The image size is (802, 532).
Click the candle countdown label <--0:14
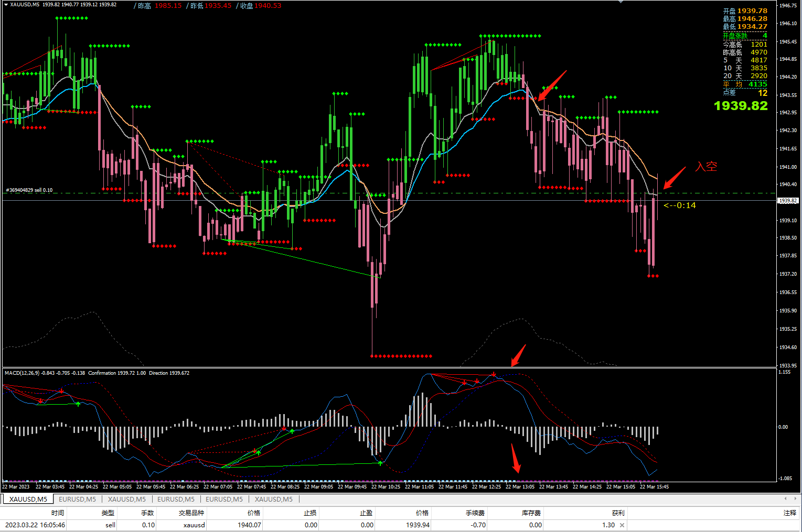tap(680, 205)
